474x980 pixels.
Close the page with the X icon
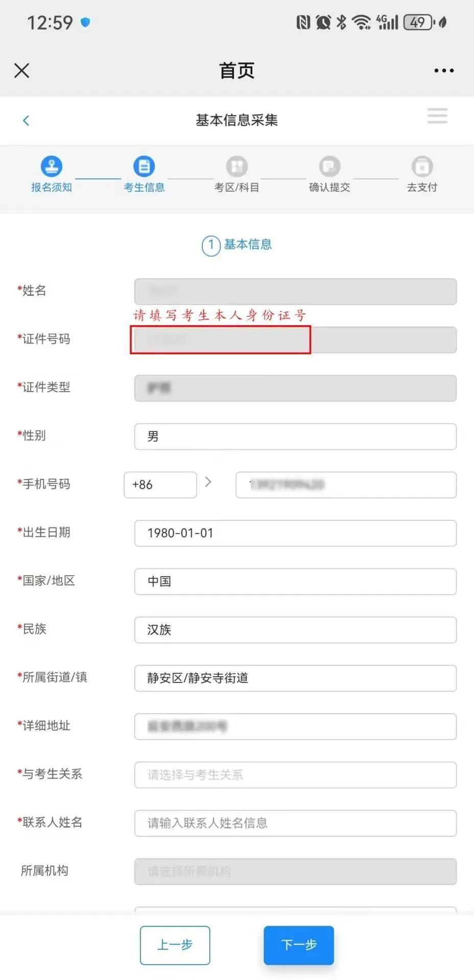(x=22, y=71)
